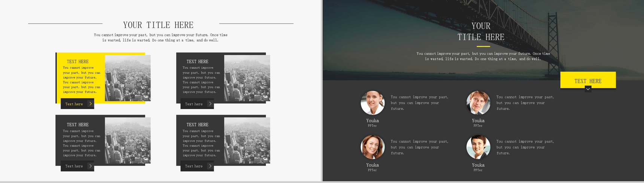The height and width of the screenshot is (183, 644).
Task: Select the city photo in bottom-right card
Action: [x=247, y=140]
